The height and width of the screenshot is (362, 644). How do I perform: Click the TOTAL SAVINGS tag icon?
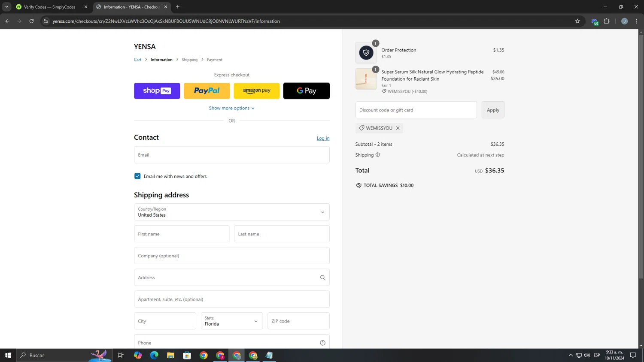point(358,185)
